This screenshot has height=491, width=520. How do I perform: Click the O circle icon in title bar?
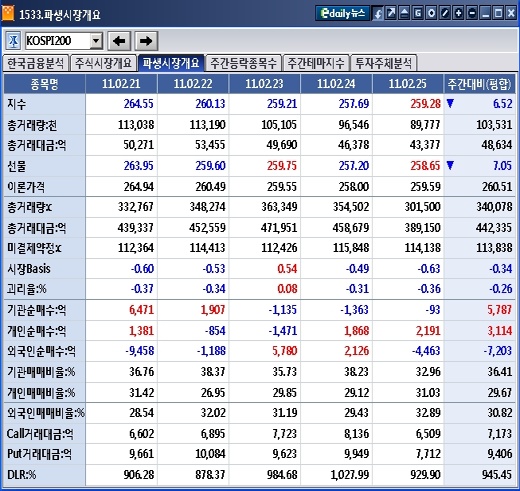[x=431, y=13]
